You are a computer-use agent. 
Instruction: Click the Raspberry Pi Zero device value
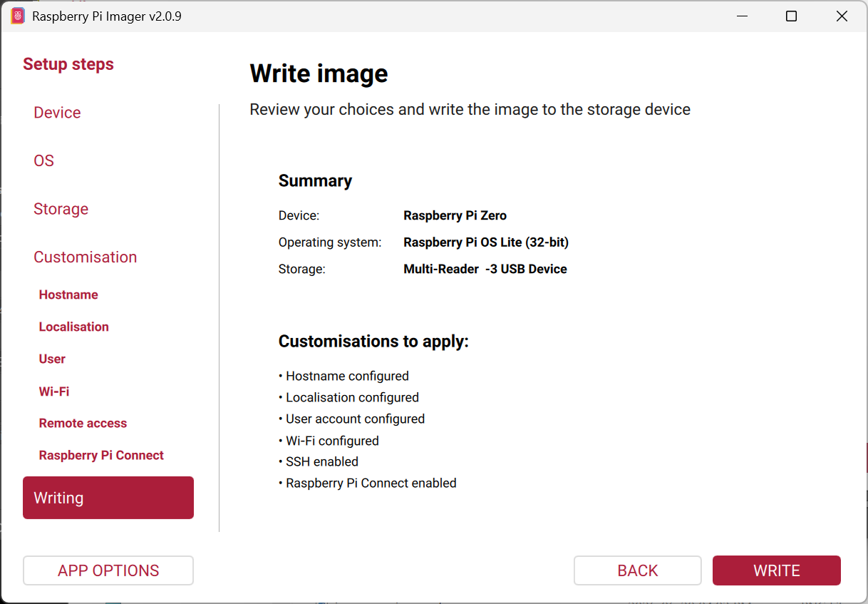pos(455,215)
